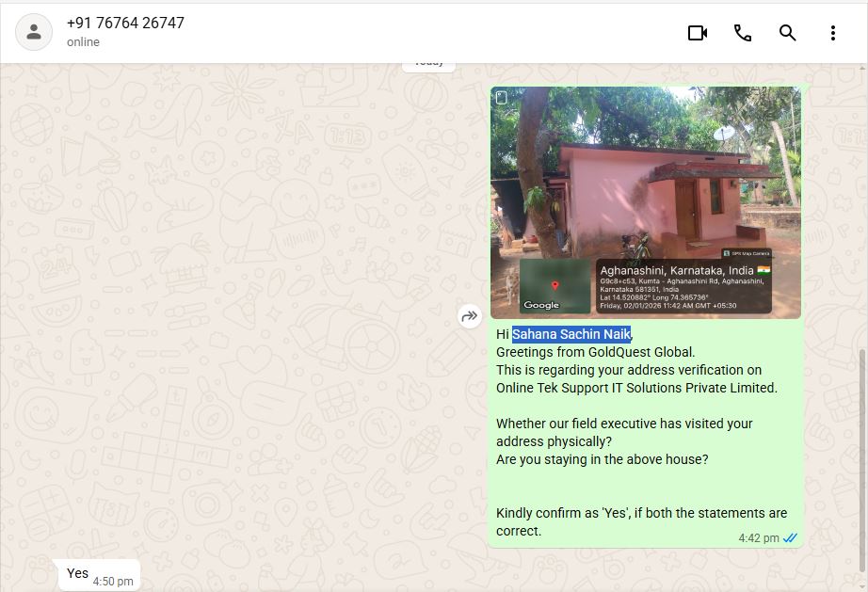Viewport: 868px width, 592px height.
Task: Start a video call with the contact
Action: click(x=697, y=33)
